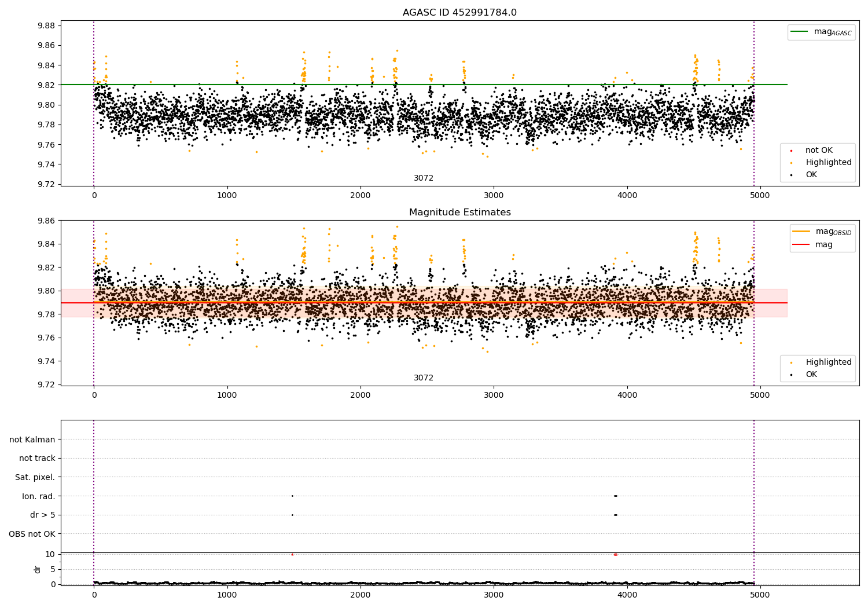Click 'Highlighted' in the Magnitude Estimates legend
The width and height of the screenshot is (868, 608).
point(829,362)
